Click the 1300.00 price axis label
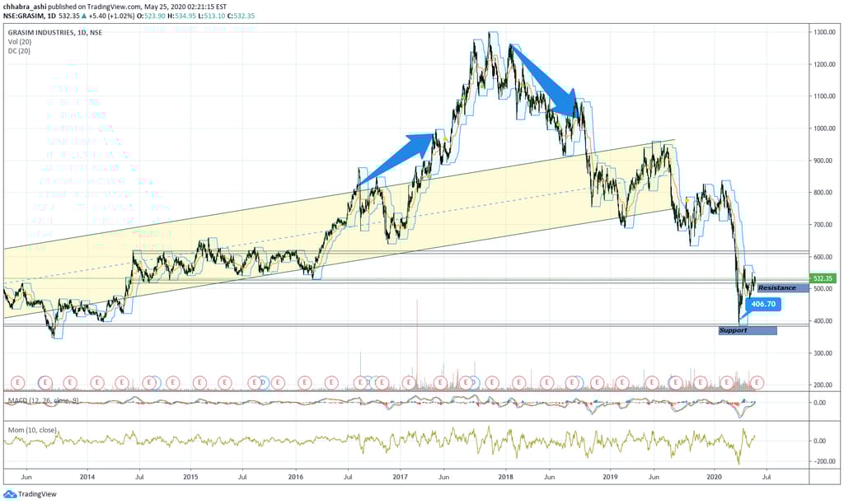 (824, 32)
